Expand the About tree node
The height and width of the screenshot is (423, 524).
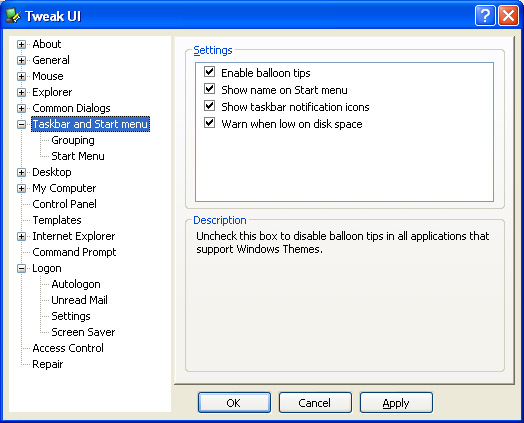[21, 44]
